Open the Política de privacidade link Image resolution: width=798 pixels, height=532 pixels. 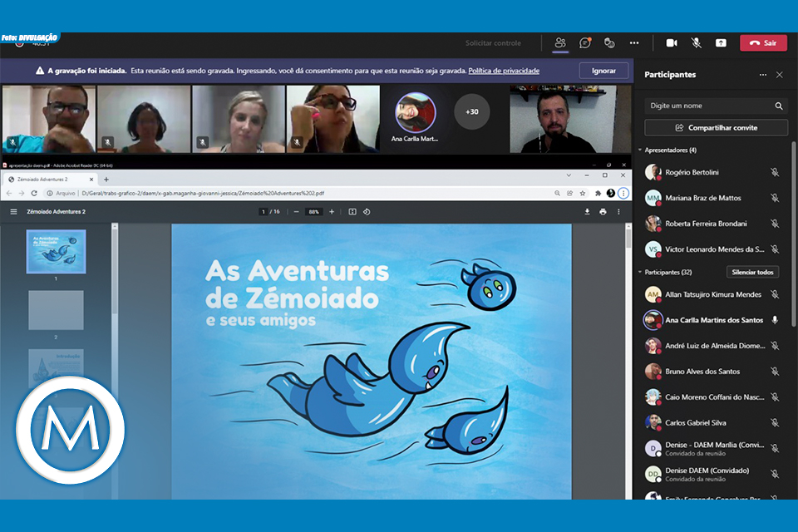[504, 71]
